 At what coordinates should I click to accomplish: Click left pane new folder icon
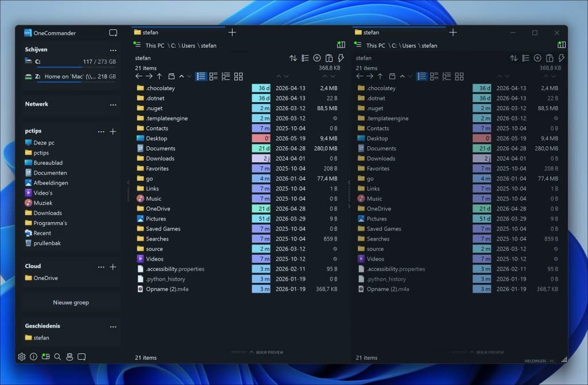171,76
